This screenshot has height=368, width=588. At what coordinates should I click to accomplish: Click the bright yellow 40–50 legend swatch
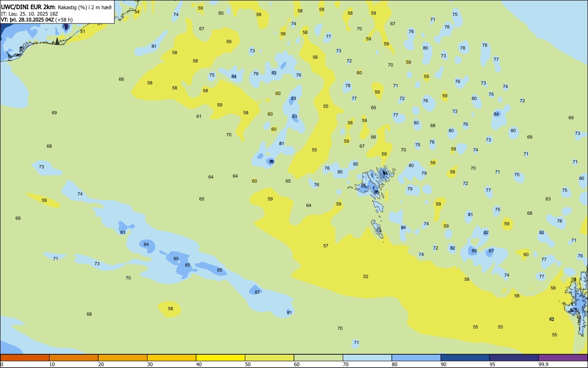point(220,357)
